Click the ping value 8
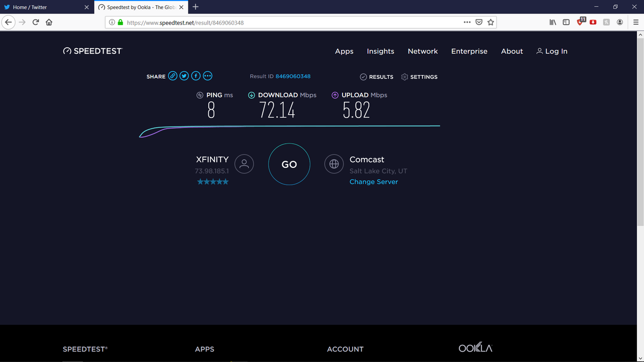 point(211,110)
